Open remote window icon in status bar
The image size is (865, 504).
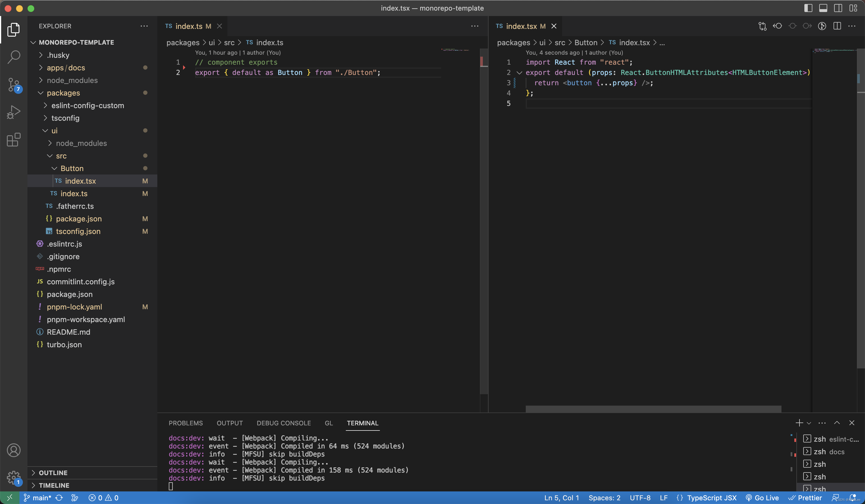(x=10, y=498)
